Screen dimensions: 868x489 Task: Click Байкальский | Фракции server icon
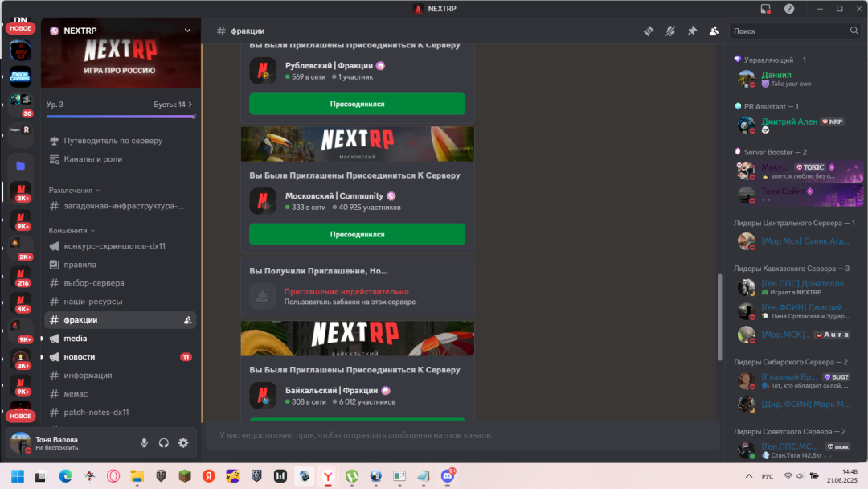point(263,396)
